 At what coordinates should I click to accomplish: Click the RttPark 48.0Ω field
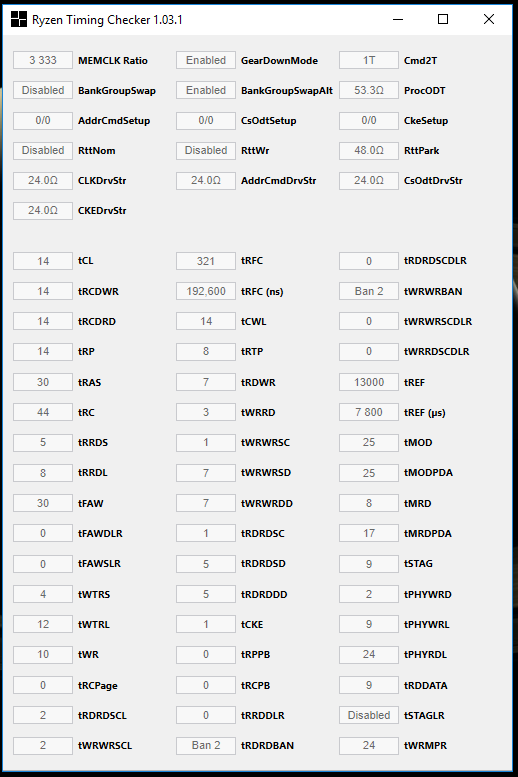coord(369,150)
